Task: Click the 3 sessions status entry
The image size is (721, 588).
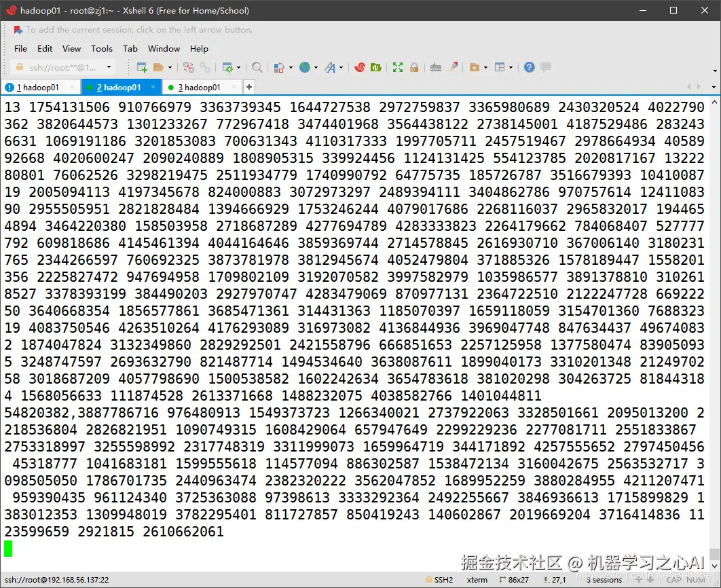Action: pos(604,580)
